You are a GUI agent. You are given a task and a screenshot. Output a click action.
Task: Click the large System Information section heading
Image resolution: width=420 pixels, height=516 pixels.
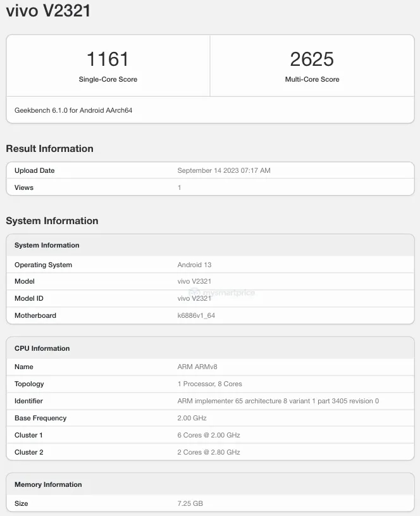tap(52, 221)
